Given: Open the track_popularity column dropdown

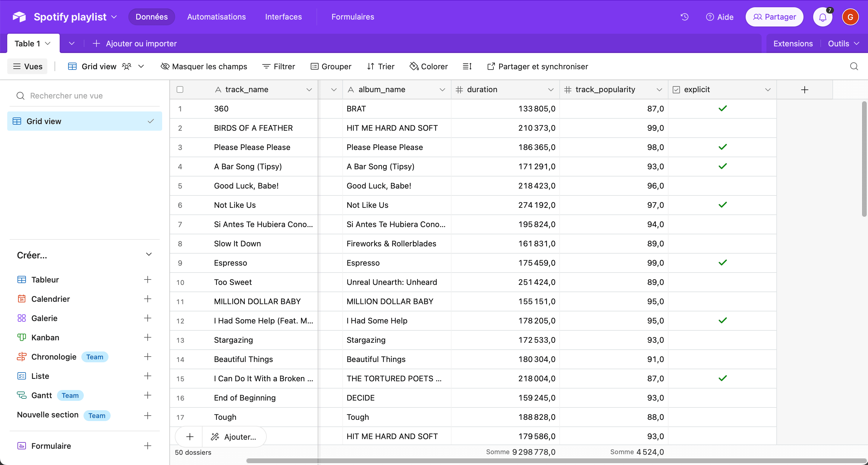Looking at the screenshot, I should coord(659,89).
